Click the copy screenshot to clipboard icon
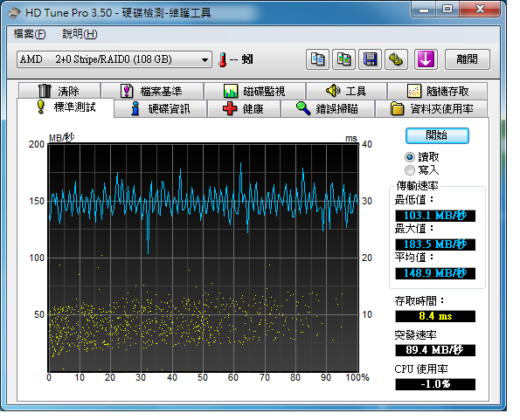This screenshot has height=420, width=520. (x=344, y=59)
